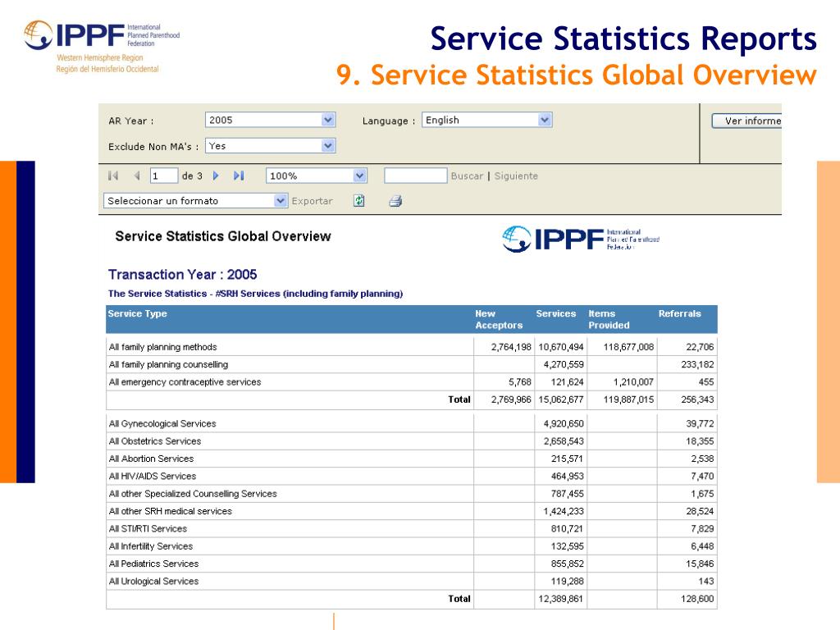Click the family planning total 15,062,677
Screen dimensions: 840x630
(561, 399)
